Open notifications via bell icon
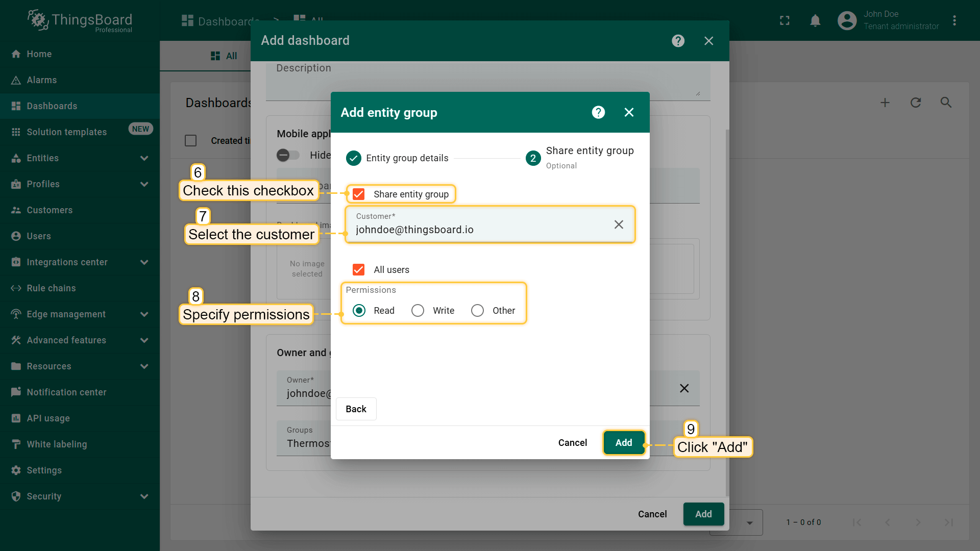Screen dimensions: 980x551 pyautogui.click(x=815, y=20)
